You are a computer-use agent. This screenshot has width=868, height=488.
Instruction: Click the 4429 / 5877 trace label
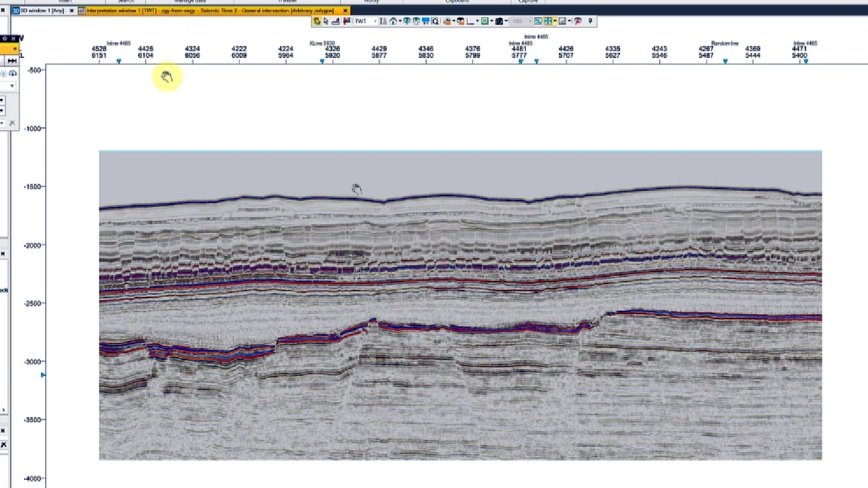pos(379,52)
